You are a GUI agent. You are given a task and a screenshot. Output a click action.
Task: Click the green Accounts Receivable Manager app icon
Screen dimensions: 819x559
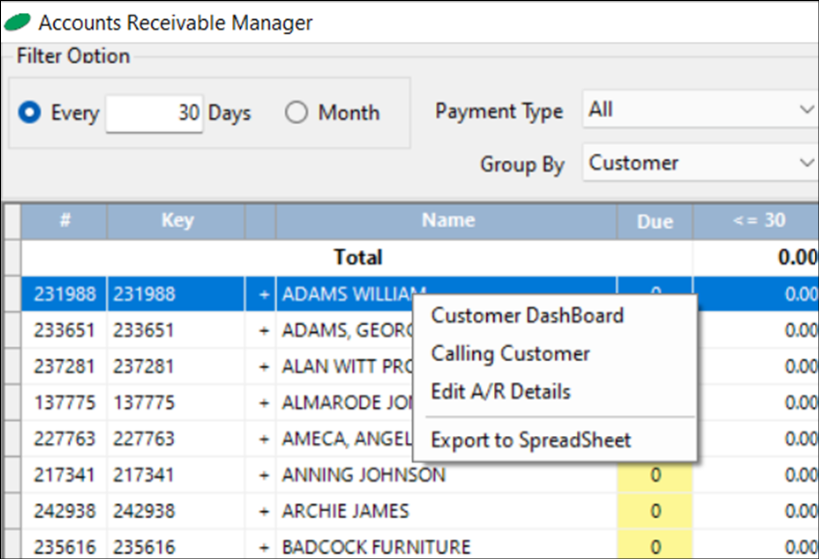(x=17, y=21)
